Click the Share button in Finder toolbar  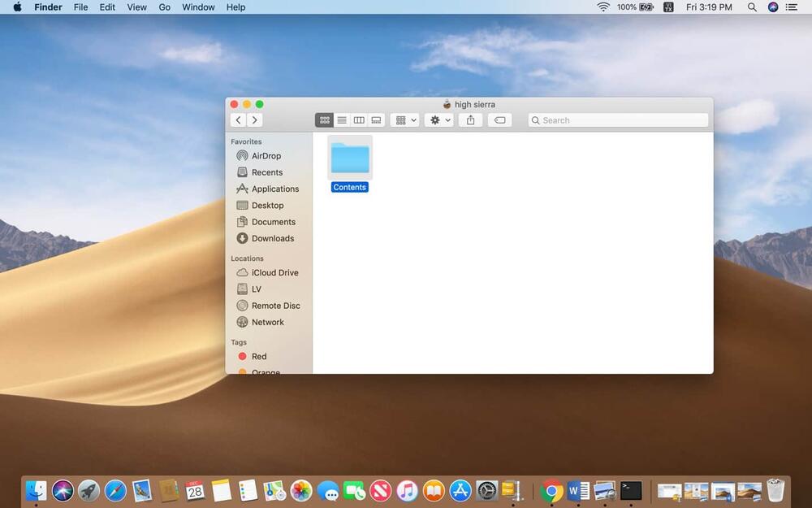click(471, 120)
